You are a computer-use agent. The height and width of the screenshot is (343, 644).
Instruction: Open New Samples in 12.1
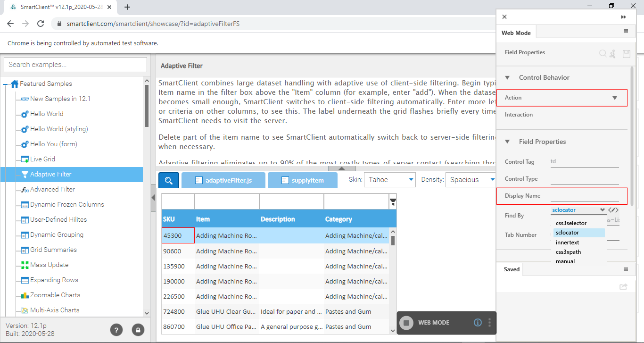[x=60, y=99]
